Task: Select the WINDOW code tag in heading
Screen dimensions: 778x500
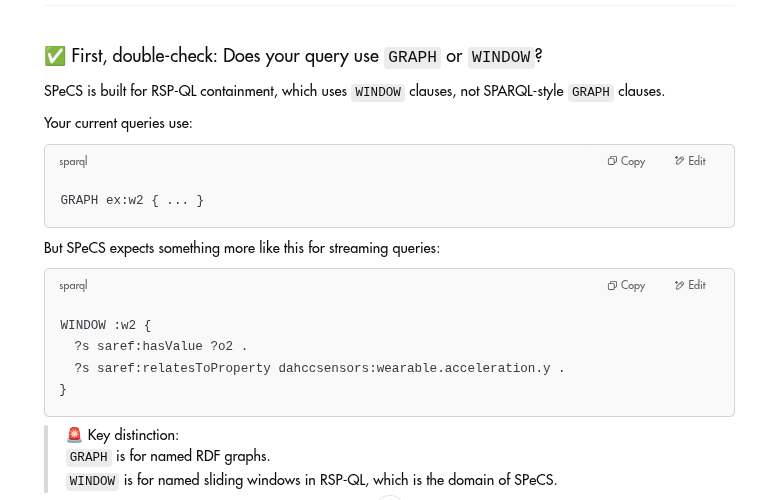Action: point(501,57)
